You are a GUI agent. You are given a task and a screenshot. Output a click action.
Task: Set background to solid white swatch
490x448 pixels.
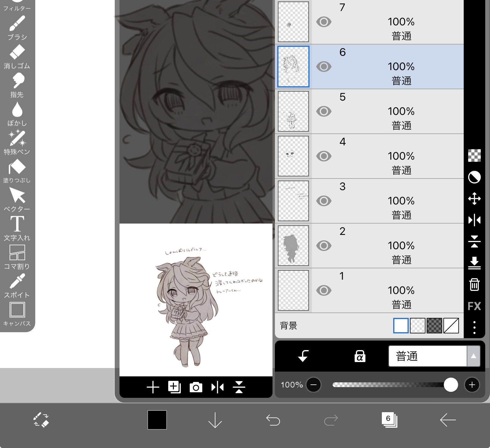(401, 325)
